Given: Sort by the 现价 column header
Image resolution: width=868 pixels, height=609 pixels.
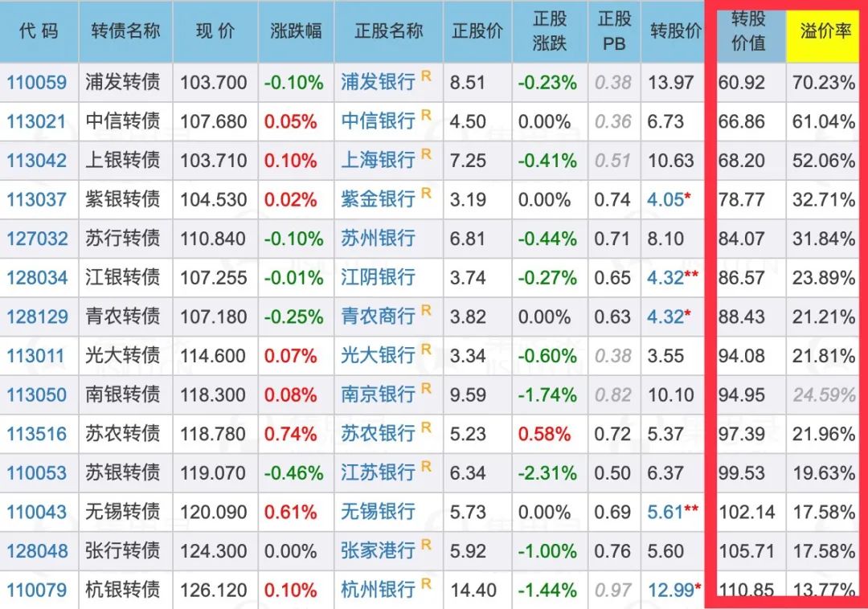Looking at the screenshot, I should 215,31.
